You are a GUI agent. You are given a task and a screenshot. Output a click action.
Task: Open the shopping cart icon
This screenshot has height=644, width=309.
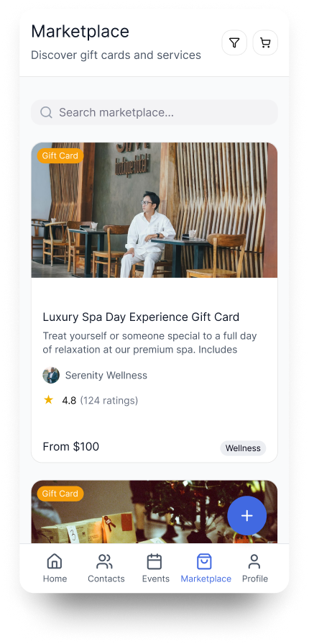click(x=265, y=42)
